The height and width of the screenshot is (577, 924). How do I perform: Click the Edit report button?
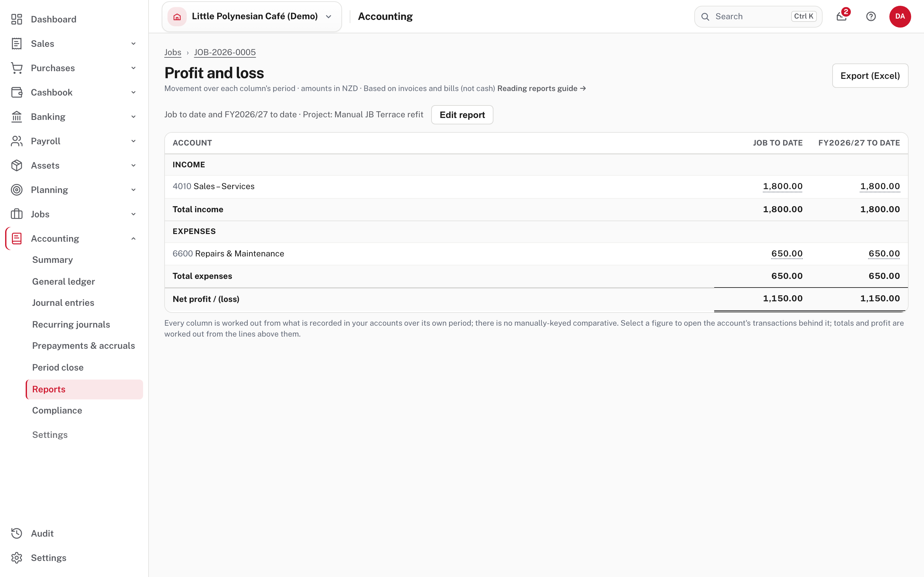point(462,114)
